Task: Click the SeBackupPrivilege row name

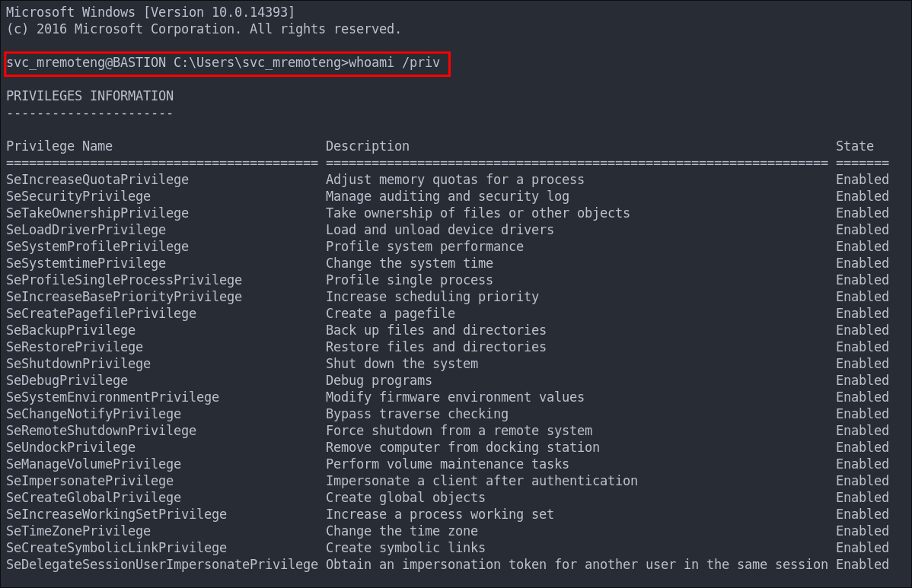Action: (71, 330)
